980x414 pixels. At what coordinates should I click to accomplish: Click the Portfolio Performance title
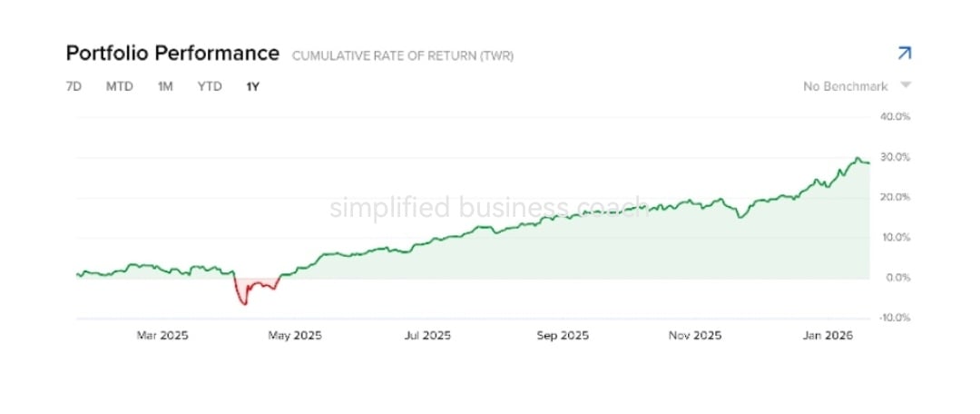(x=172, y=54)
